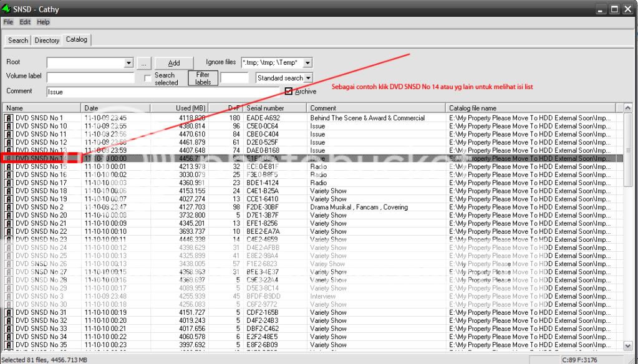Click the serial number E8F2-6B09

263,345
